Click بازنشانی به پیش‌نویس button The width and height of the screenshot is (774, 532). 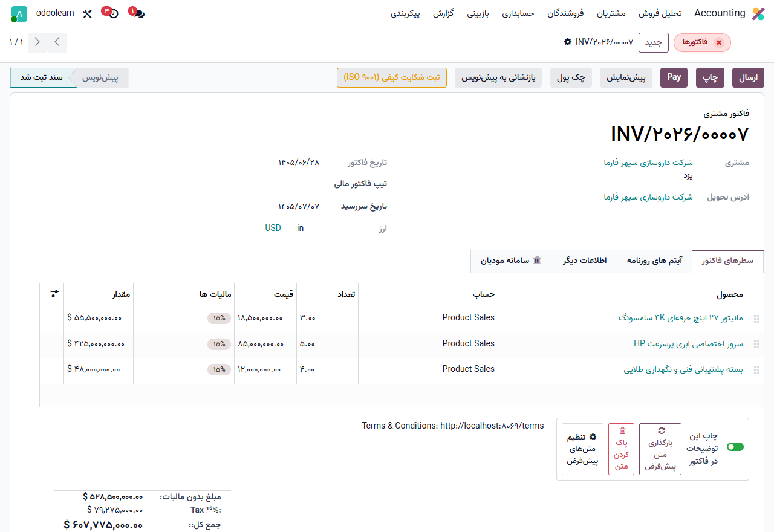tap(498, 78)
